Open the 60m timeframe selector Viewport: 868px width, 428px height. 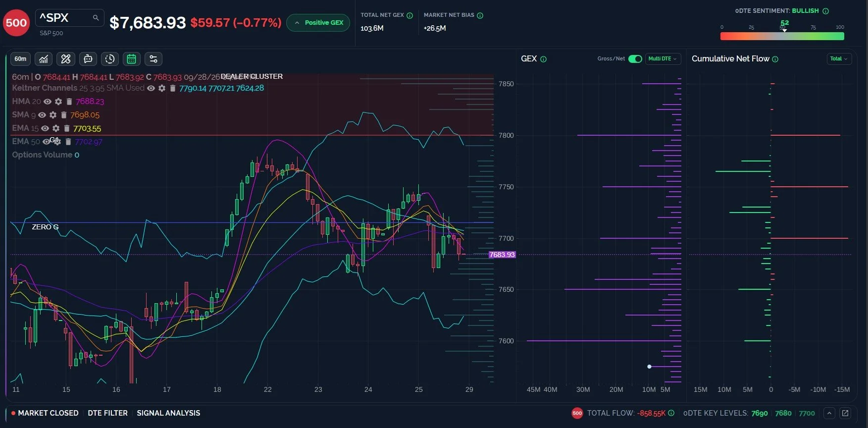coord(20,59)
